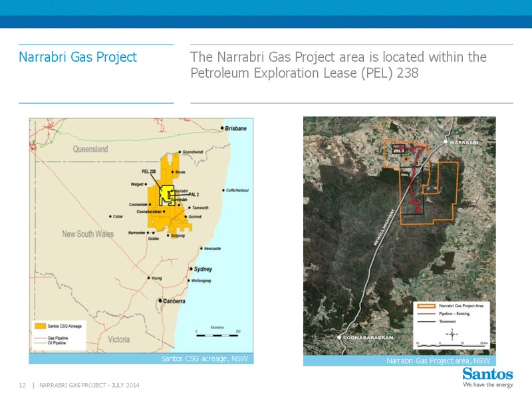
Task: Click the Tenement legend entry
Action: [436, 321]
